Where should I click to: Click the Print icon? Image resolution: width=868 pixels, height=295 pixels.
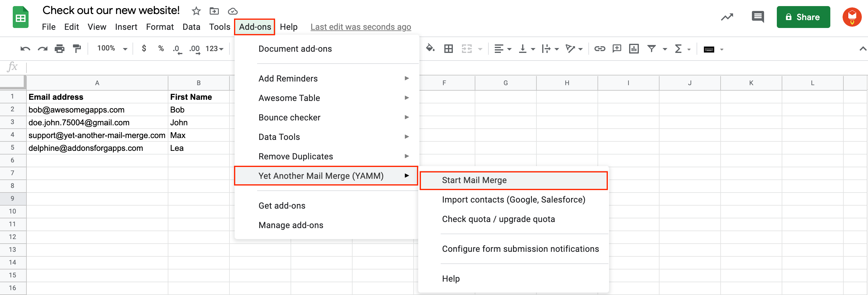pos(59,49)
